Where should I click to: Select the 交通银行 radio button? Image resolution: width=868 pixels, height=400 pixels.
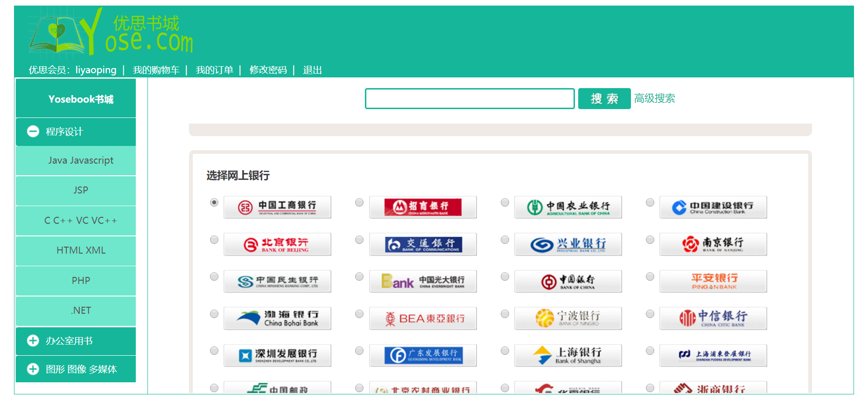click(x=359, y=240)
